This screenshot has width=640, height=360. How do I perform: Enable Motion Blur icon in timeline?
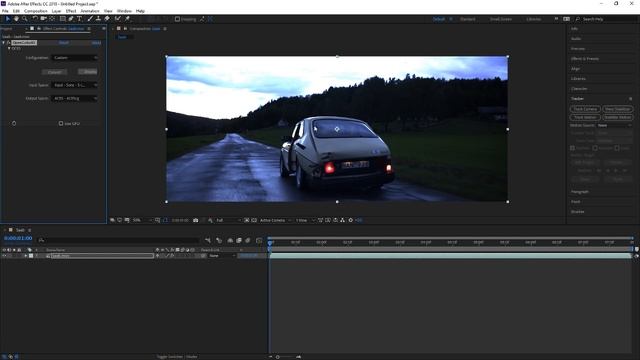pyautogui.click(x=248, y=240)
